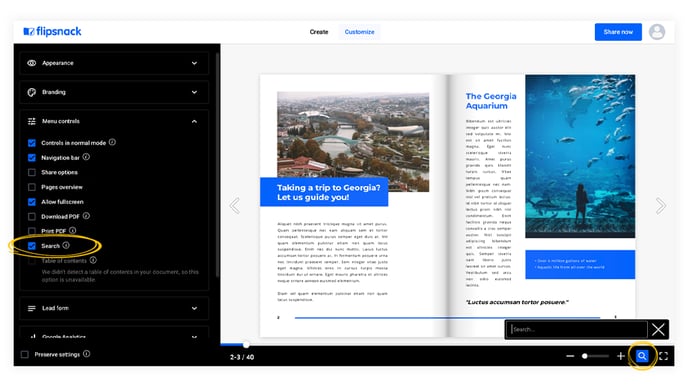688x387 pixels.
Task: Click the Menu controls sliders icon
Action: coord(32,122)
